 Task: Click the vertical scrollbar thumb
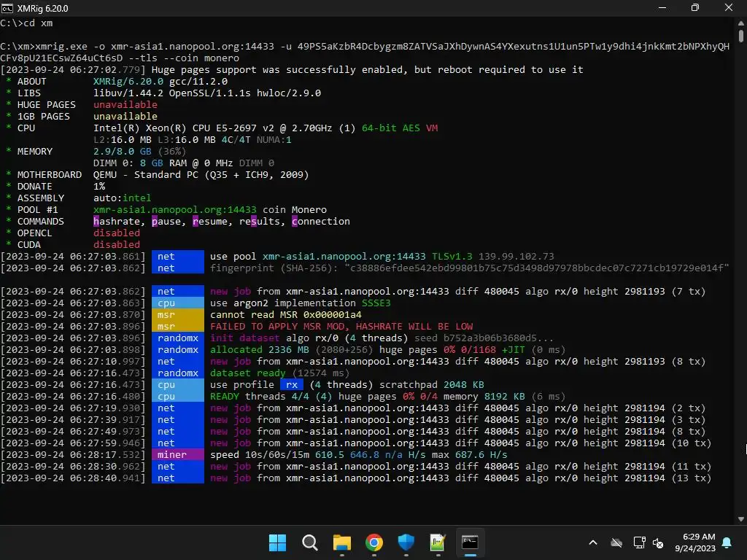(x=741, y=36)
